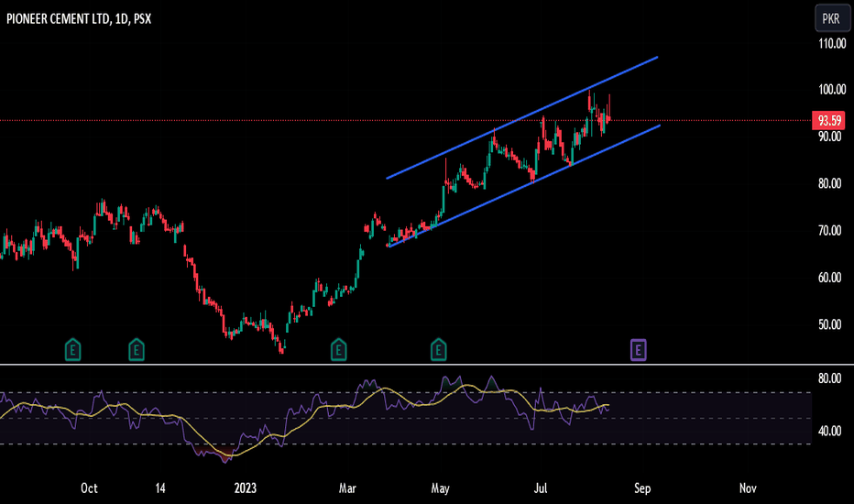Click the Sep time axis label
The height and width of the screenshot is (504, 854).
point(642,488)
